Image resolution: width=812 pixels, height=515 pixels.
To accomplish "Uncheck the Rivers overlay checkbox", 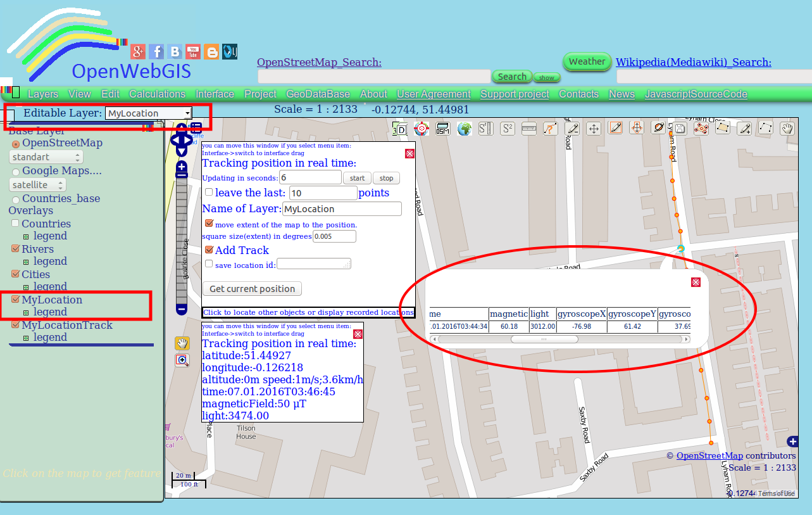I will pyautogui.click(x=16, y=249).
